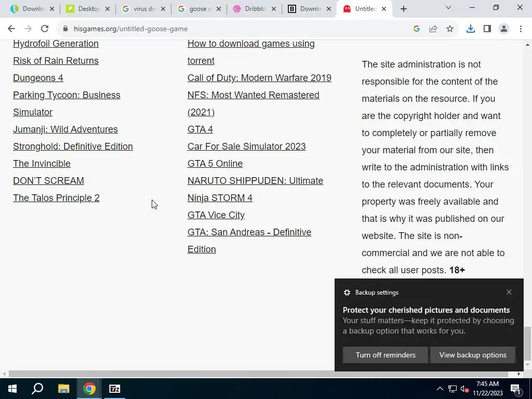This screenshot has height=399, width=532.
Task: Open GTA: San Andreas Definitive Edition link
Action: 249,241
